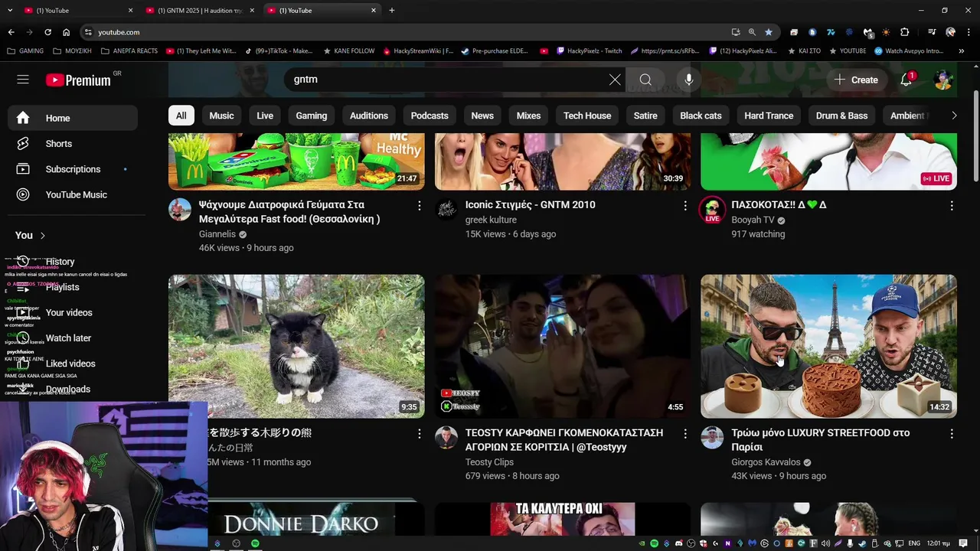Switch to GNTM 2025 audition tab

coord(199,10)
